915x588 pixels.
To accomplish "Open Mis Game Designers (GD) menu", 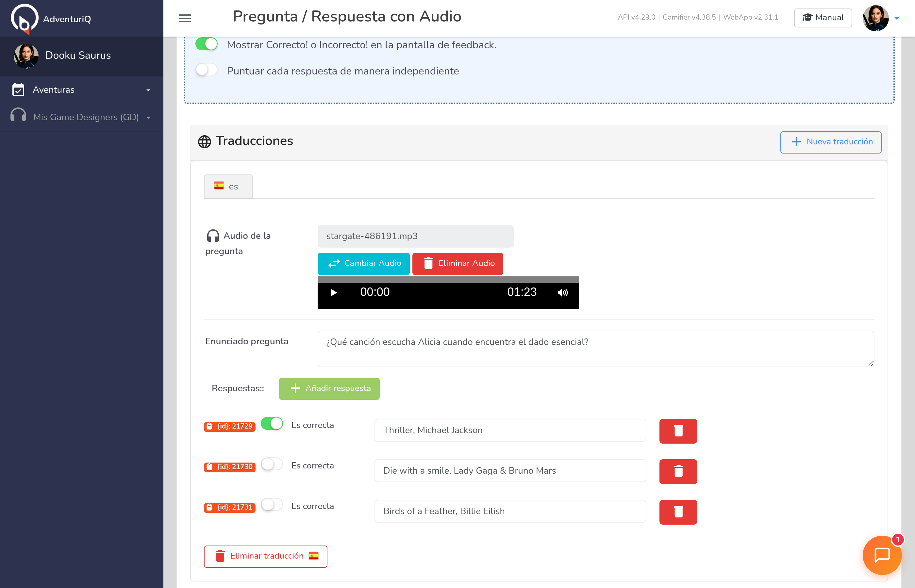I will (82, 117).
